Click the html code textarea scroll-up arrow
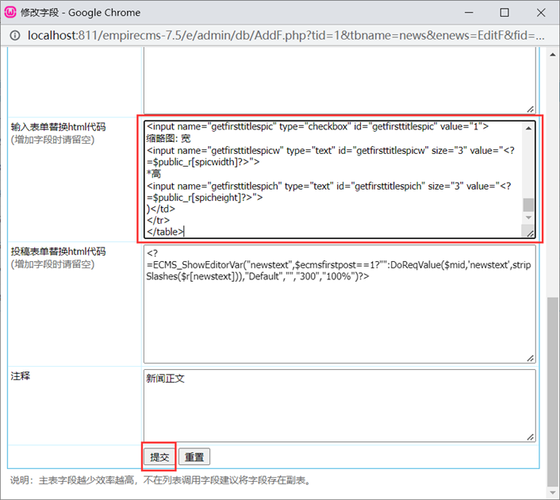 click(x=528, y=128)
